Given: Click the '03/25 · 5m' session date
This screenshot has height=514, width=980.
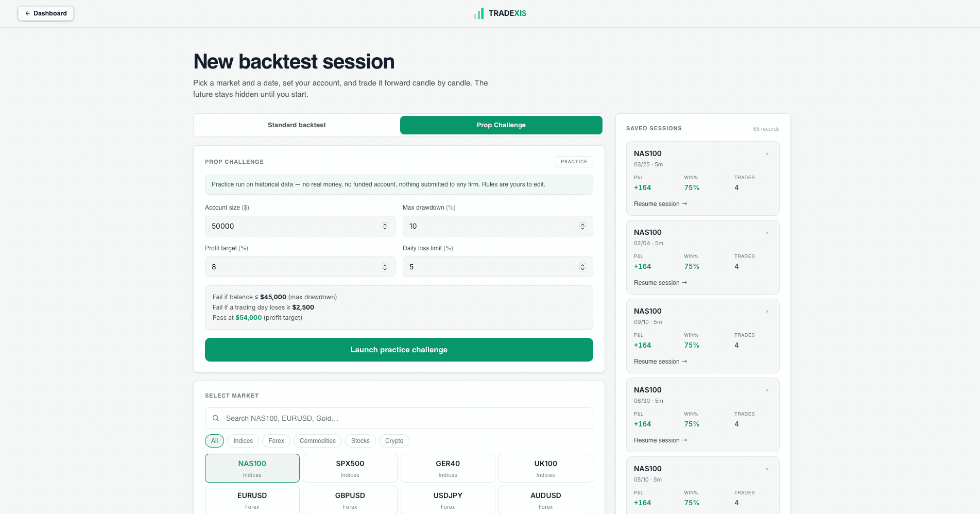Looking at the screenshot, I should coord(648,164).
